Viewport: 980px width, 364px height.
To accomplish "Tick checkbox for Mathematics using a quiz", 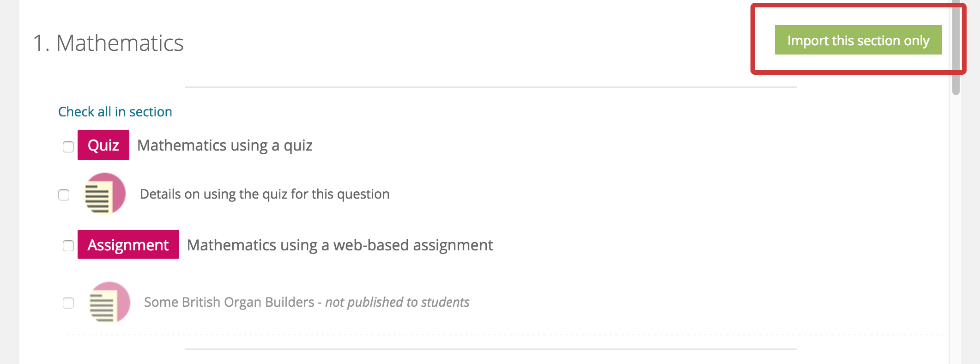I will click(x=68, y=147).
